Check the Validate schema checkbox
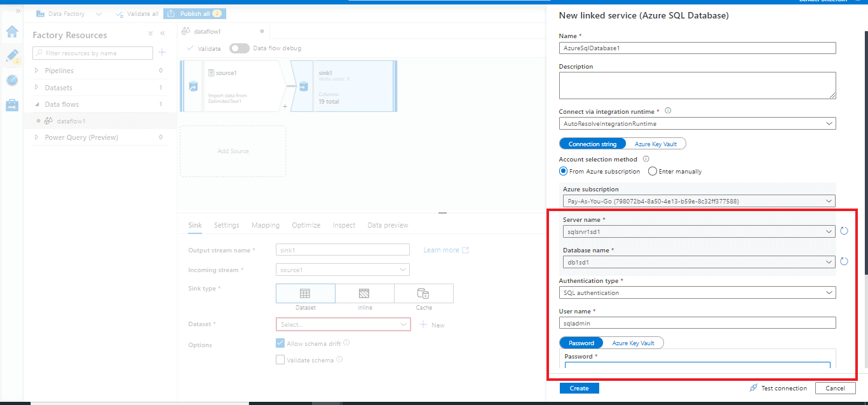This screenshot has height=405, width=868. point(280,360)
